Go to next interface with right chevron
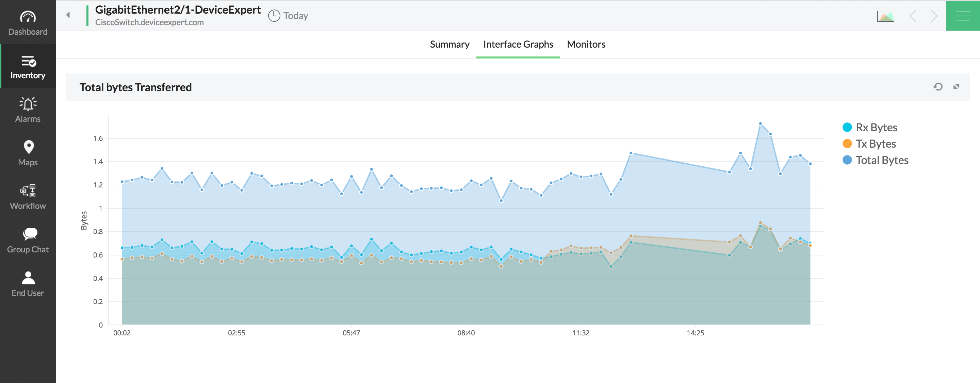980x383 pixels. point(934,16)
